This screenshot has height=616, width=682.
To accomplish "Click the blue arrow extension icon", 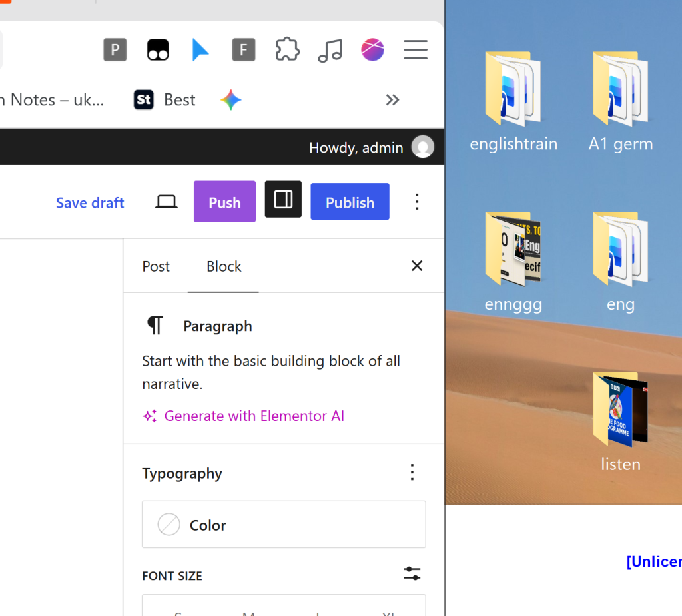I will point(200,49).
